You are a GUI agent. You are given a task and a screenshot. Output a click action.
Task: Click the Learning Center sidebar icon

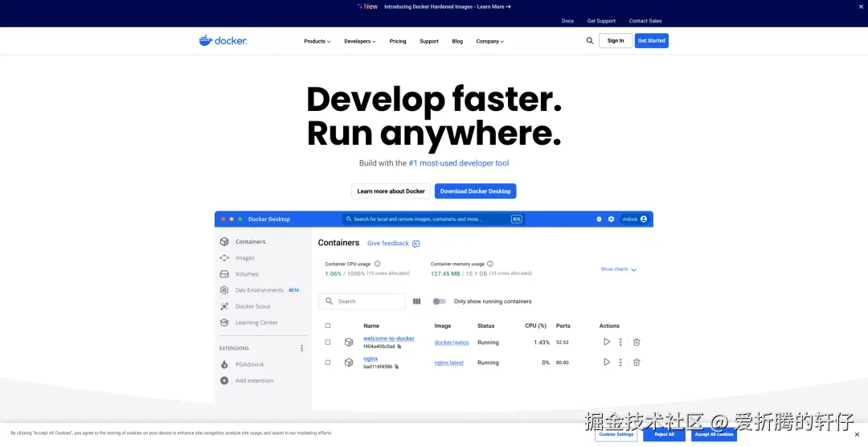[x=224, y=322]
